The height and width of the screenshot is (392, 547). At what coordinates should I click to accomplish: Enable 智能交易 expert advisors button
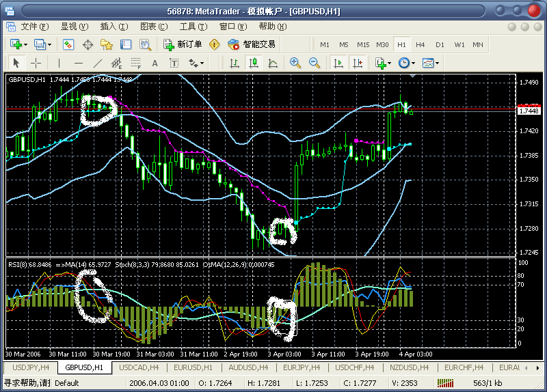[252, 44]
